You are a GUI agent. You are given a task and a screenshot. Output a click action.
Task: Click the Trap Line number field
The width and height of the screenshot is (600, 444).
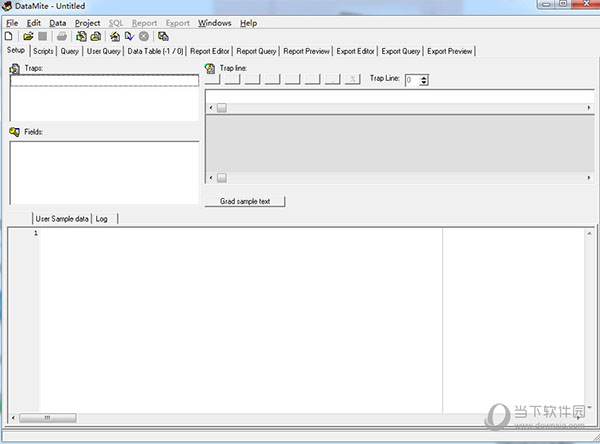coord(412,80)
